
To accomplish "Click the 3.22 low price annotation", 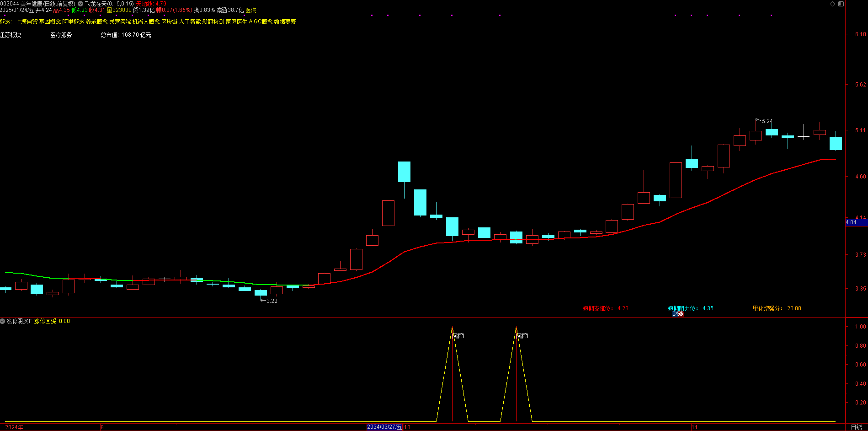I will [x=272, y=301].
